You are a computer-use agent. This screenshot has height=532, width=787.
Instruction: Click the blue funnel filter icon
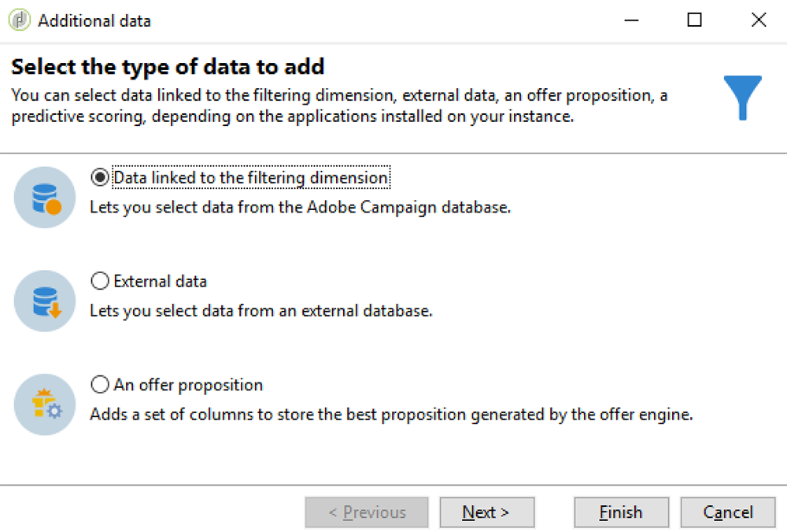point(742,98)
